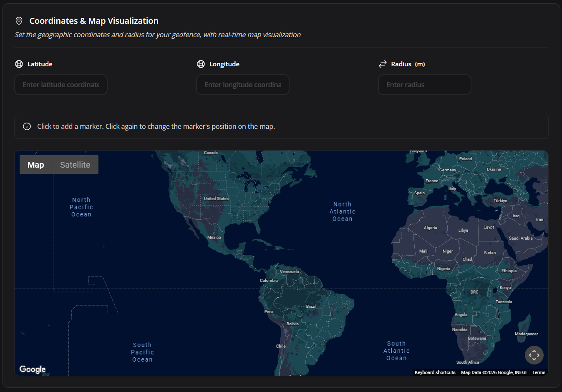
Task: Click the Niger label on the map
Action: coord(448,251)
